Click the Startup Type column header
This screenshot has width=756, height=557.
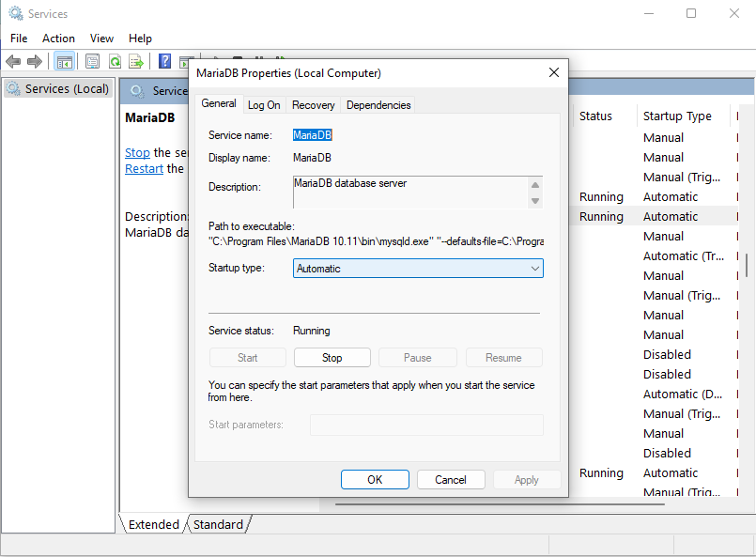click(x=677, y=116)
